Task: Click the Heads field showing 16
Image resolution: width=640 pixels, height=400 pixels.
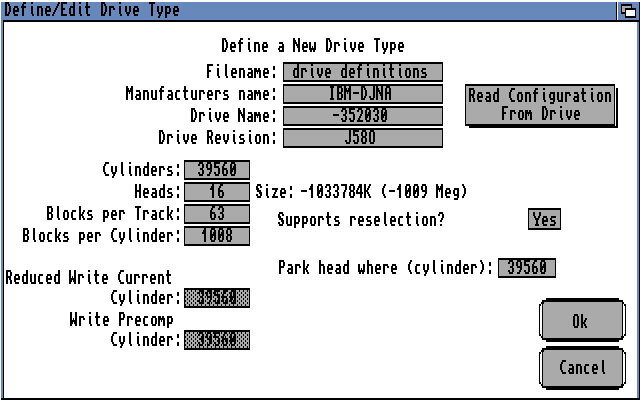Action: pos(217,191)
